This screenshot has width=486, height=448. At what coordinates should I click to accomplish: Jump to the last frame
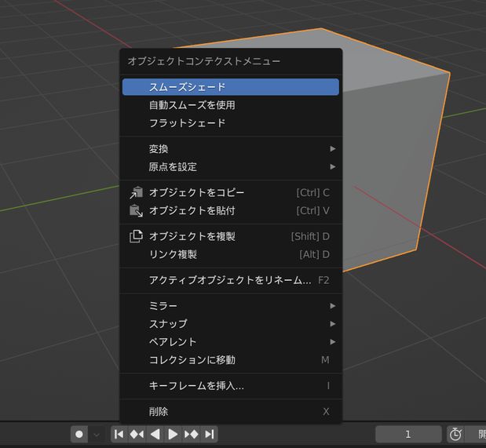[209, 434]
